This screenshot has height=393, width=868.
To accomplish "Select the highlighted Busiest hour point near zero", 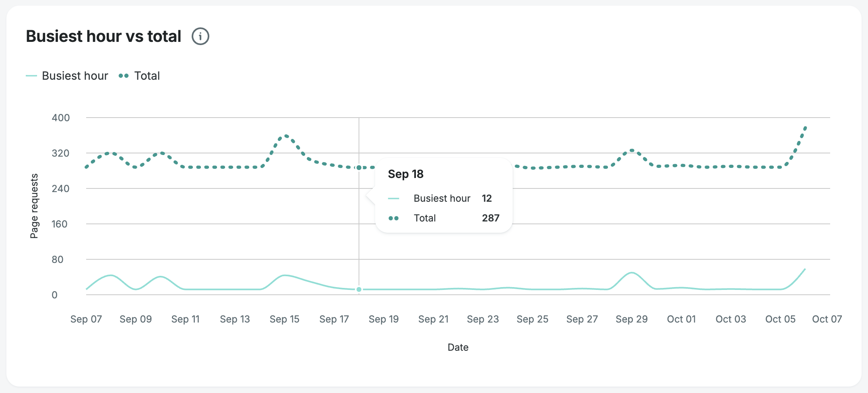I will click(x=359, y=290).
